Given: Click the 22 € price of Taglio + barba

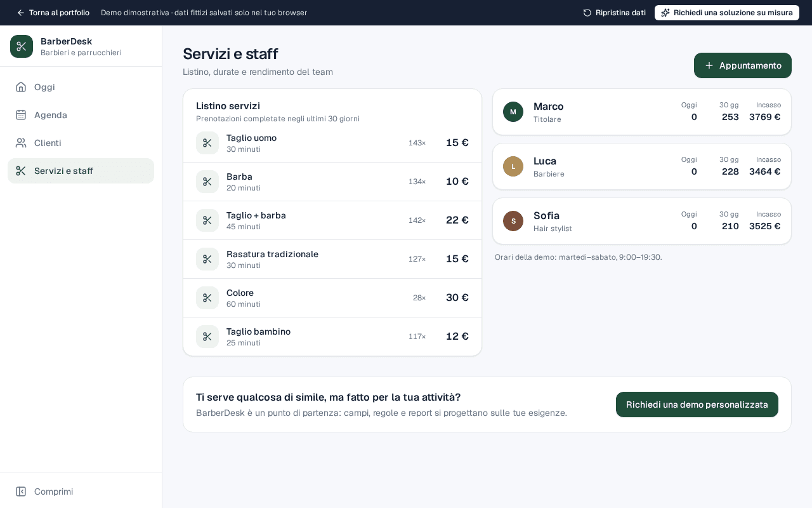Looking at the screenshot, I should (x=457, y=220).
